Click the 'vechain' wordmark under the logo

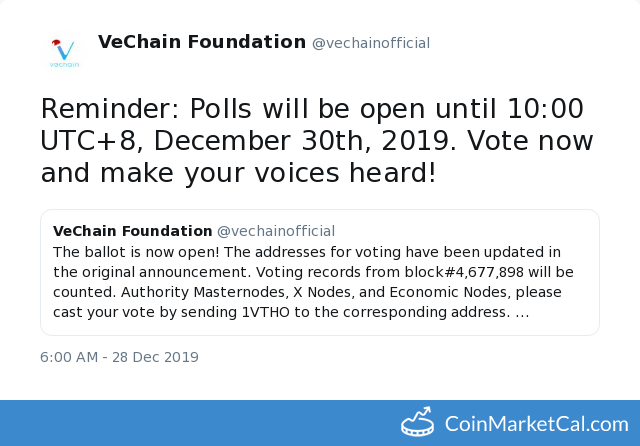click(x=64, y=64)
